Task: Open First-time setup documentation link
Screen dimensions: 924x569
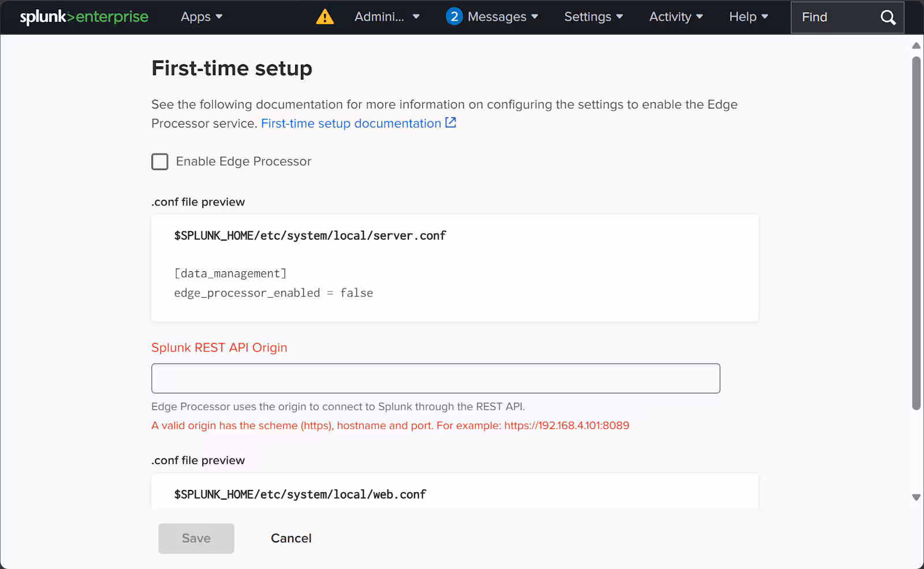Action: pos(351,123)
